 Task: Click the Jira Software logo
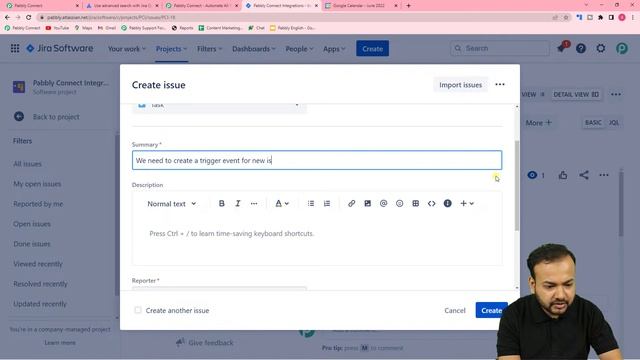60,48
